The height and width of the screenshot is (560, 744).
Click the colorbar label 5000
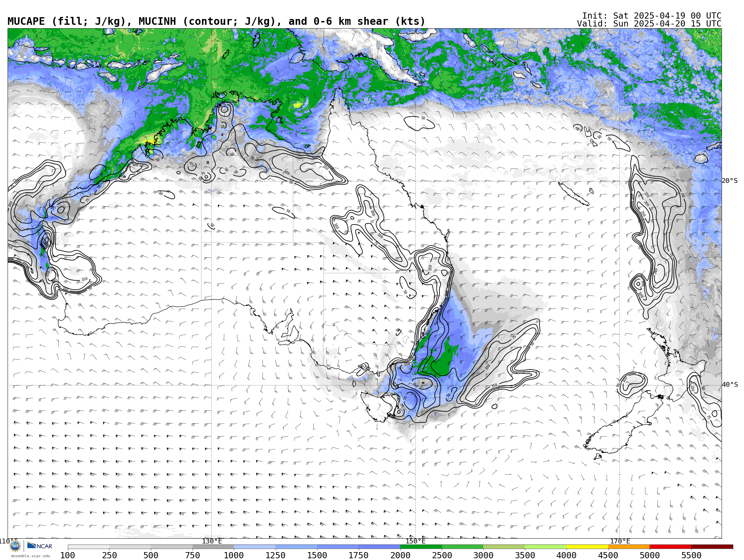[650, 555]
